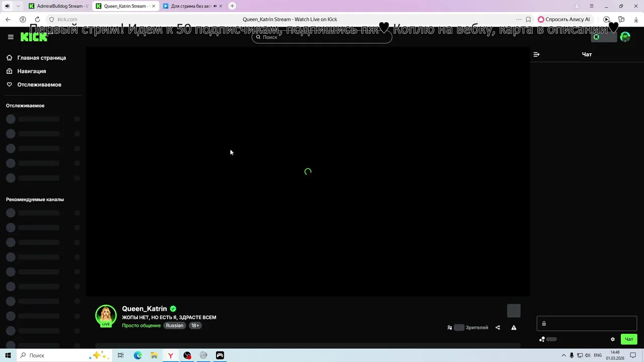This screenshot has height=362, width=644.
Task: Open the user profile avatar in Kick header
Action: pos(625,37)
